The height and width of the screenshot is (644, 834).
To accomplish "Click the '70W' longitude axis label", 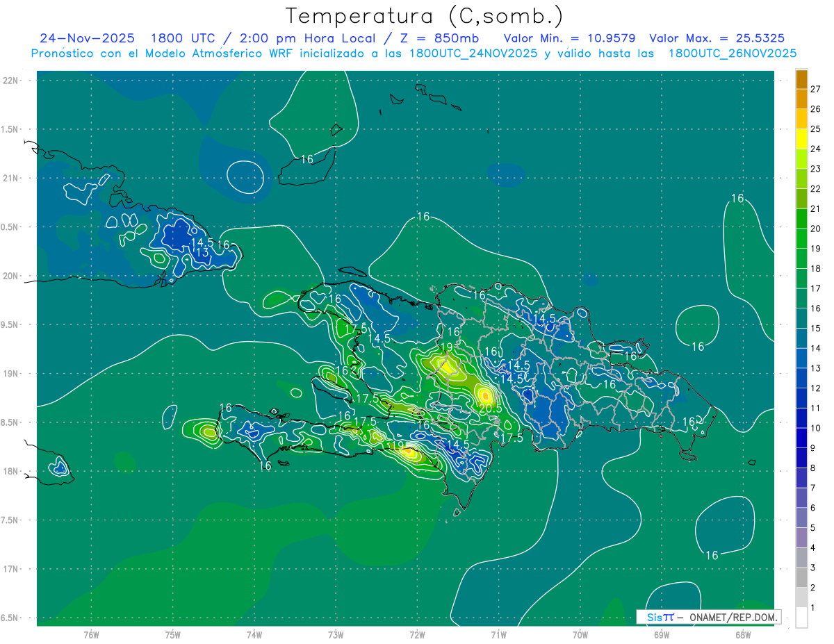I will [580, 634].
